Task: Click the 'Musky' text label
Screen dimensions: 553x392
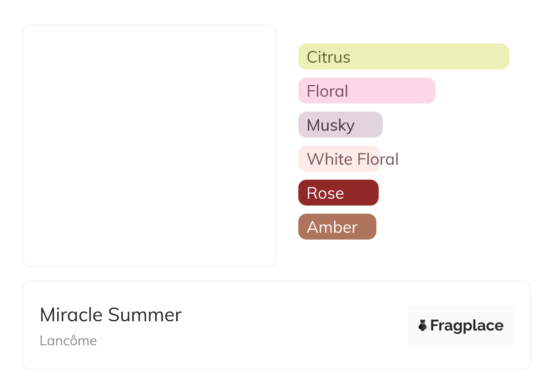Action: pos(331,125)
